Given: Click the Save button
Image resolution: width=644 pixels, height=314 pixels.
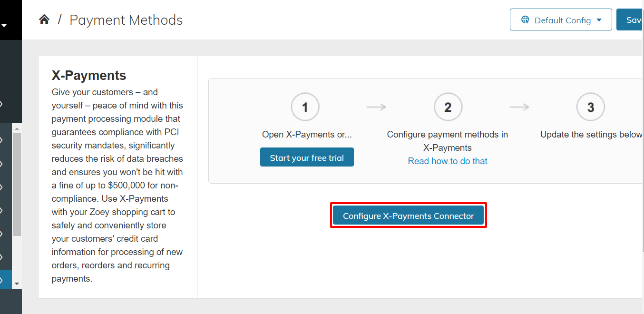Looking at the screenshot, I should (630, 20).
